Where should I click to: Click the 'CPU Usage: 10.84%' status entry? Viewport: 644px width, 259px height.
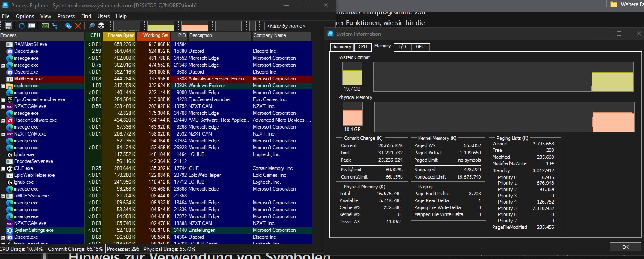tap(22, 249)
